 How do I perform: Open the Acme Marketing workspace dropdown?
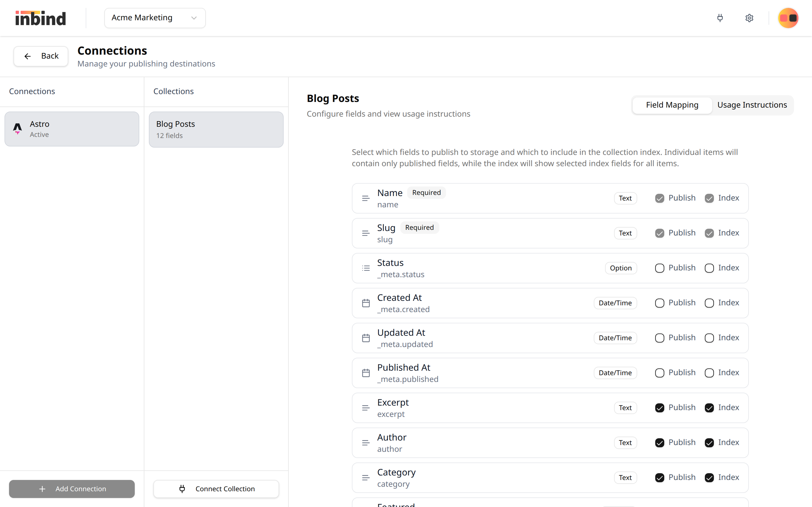155,18
